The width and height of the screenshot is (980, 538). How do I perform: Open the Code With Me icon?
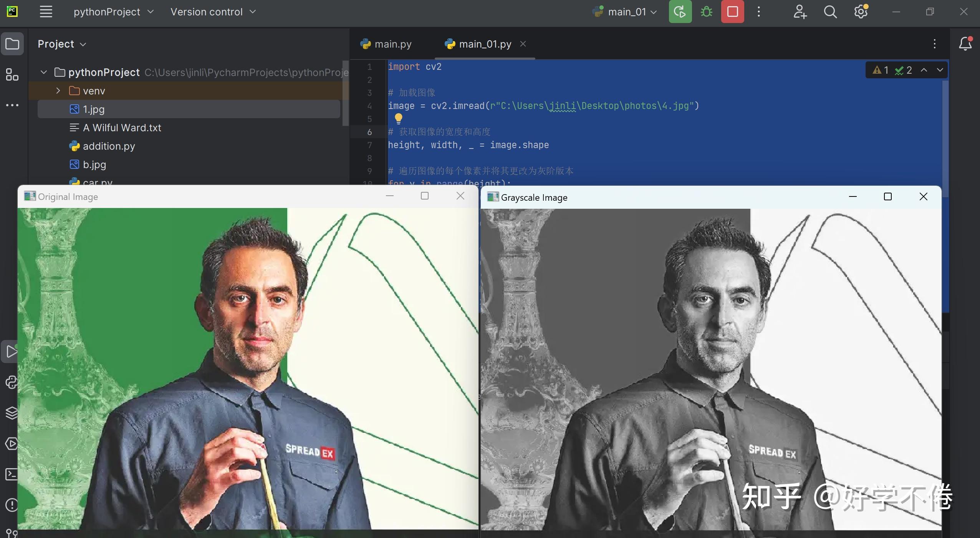pos(800,12)
